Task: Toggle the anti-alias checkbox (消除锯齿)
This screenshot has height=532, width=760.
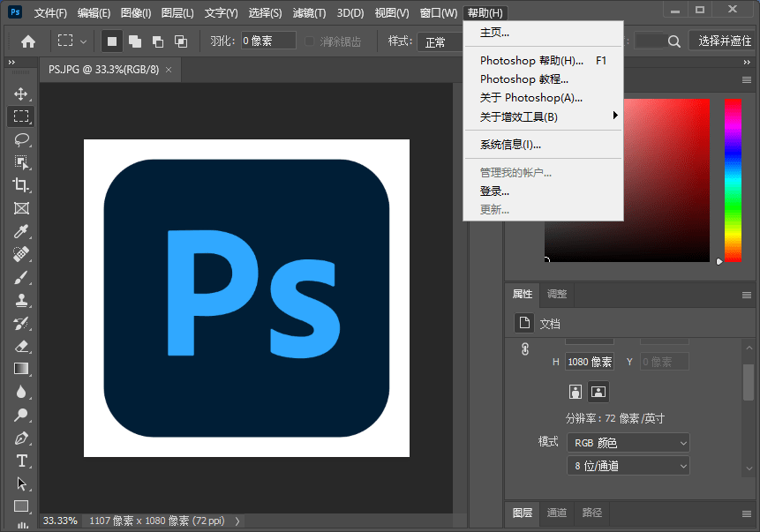Action: pos(309,41)
